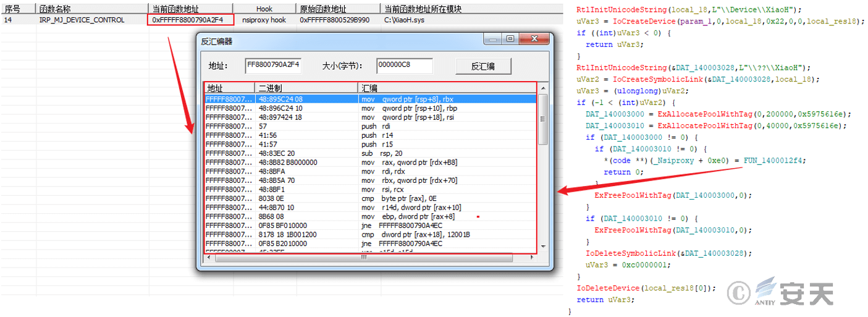Click the 当前函数地址 column header
The height and width of the screenshot is (317, 868).
coord(191,9)
